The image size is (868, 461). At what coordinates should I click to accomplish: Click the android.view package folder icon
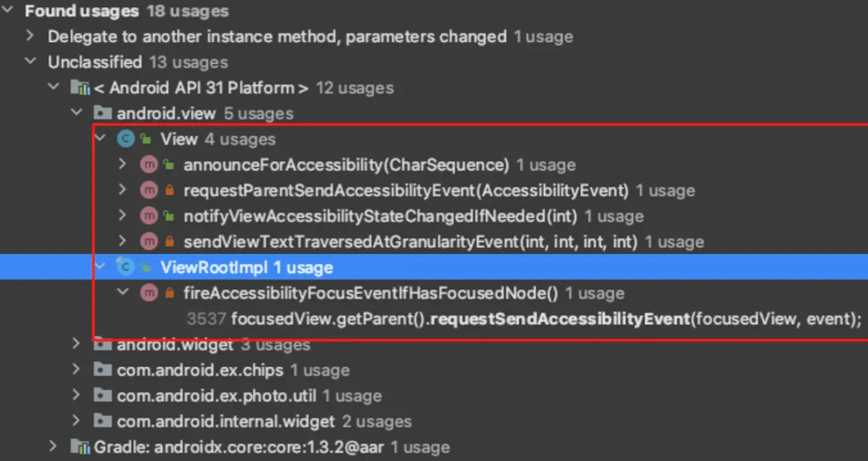102,113
